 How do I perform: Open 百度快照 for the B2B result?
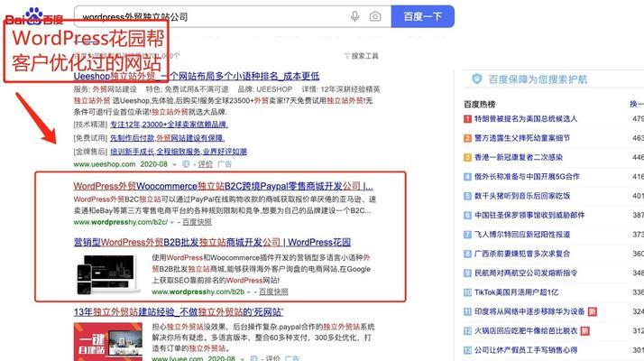pyautogui.click(x=273, y=292)
